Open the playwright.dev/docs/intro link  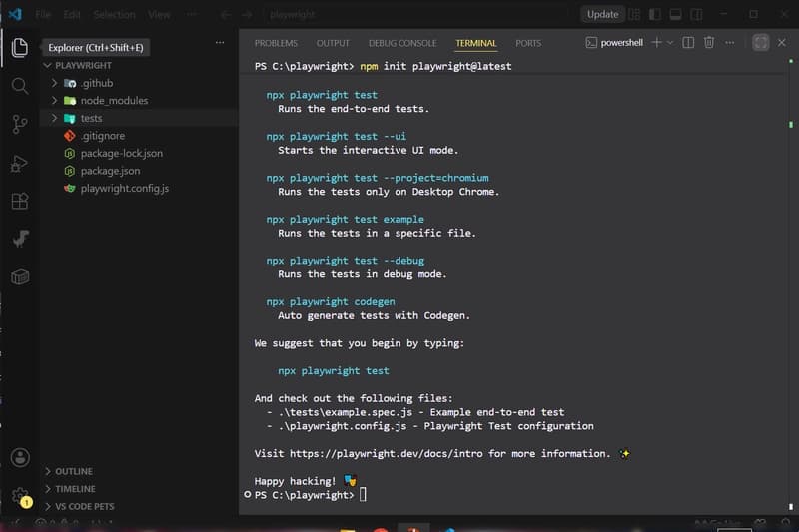(387, 453)
